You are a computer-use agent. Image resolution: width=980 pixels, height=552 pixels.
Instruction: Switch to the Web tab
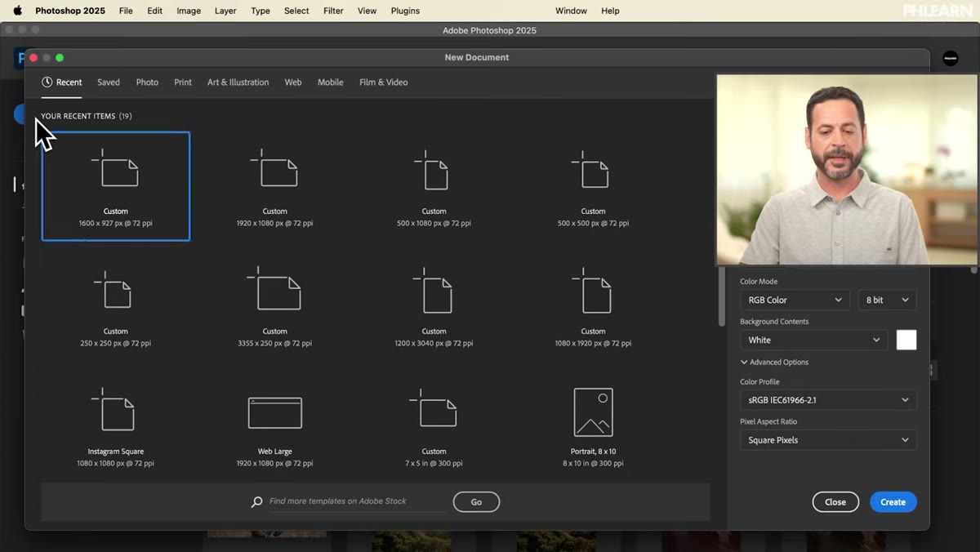tap(293, 82)
